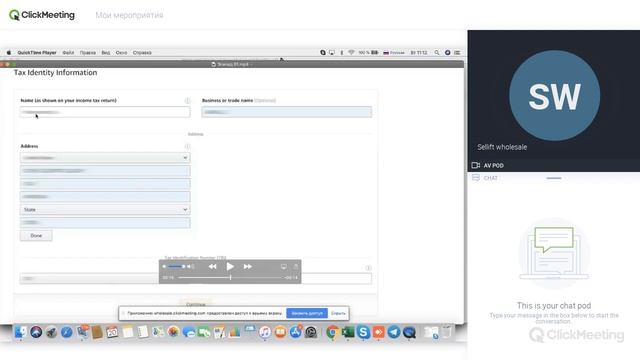The width and height of the screenshot is (640, 360).
Task: Open share icon in QuickTime controls
Action: (x=296, y=267)
